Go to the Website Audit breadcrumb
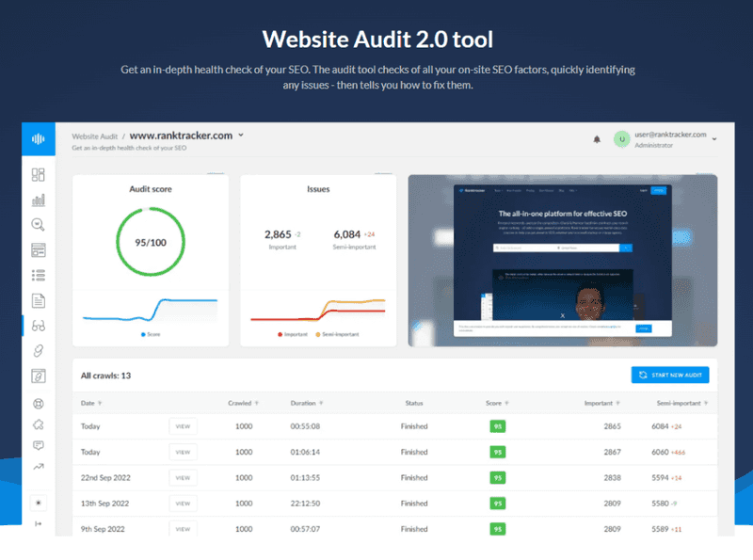The height and width of the screenshot is (560, 753). [x=95, y=136]
